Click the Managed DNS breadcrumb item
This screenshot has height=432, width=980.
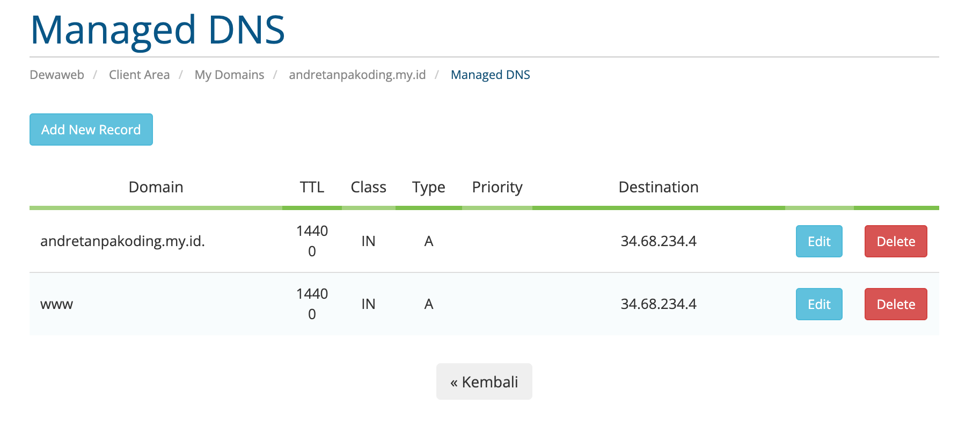pos(490,75)
